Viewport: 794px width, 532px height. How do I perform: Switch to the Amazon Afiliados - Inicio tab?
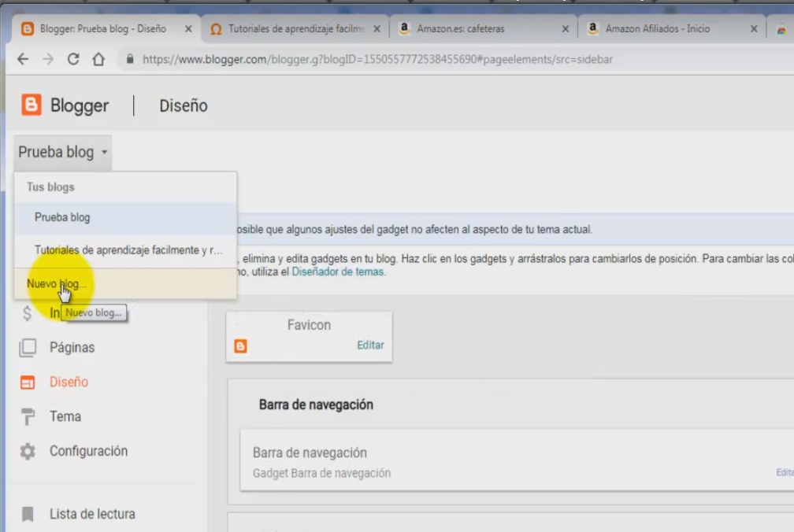pyautogui.click(x=671, y=29)
